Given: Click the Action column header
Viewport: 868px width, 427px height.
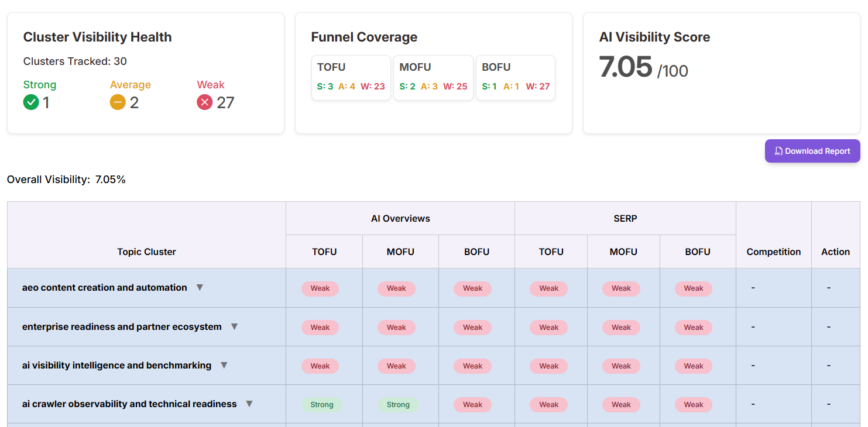Looking at the screenshot, I should tap(835, 252).
